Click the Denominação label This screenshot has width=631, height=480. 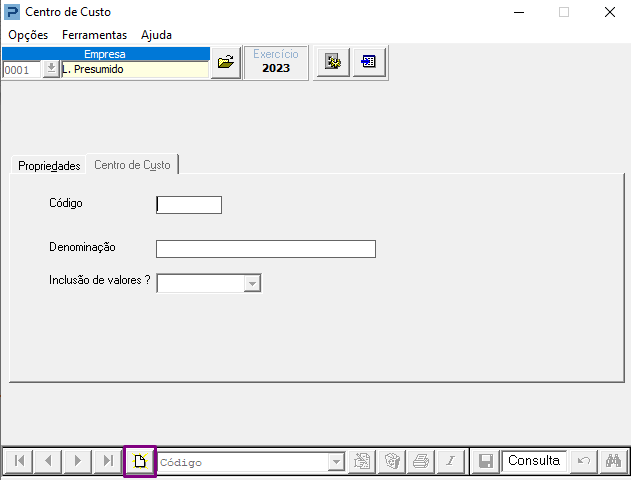pyautogui.click(x=82, y=247)
